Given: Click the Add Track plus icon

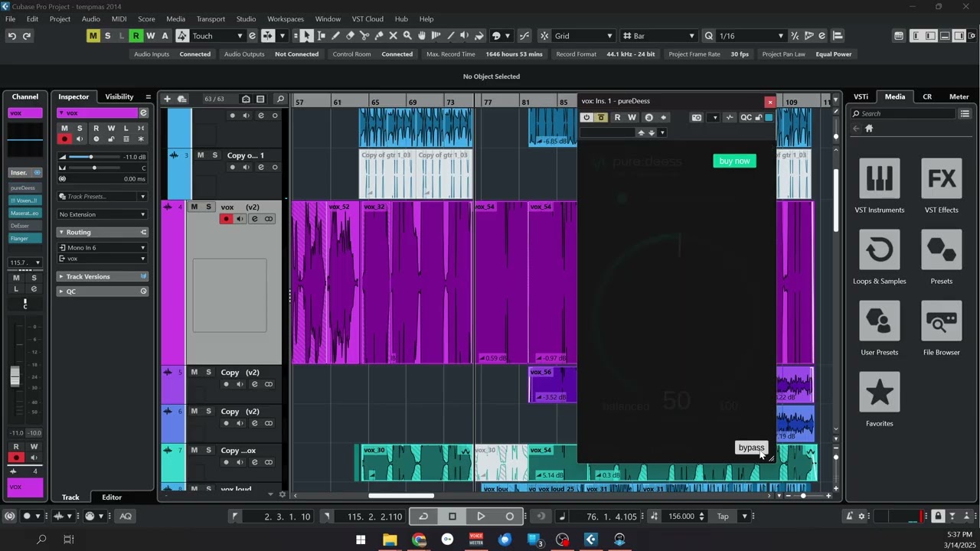Looking at the screenshot, I should click(x=167, y=99).
